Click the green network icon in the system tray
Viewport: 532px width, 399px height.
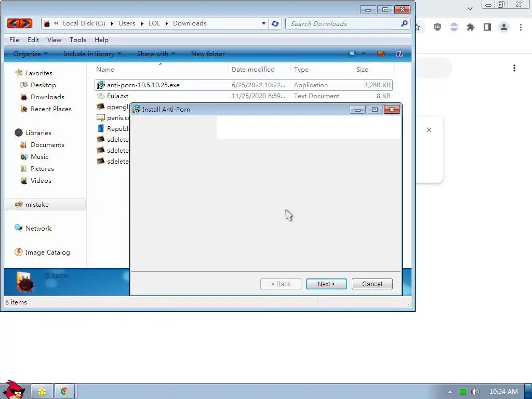click(462, 392)
